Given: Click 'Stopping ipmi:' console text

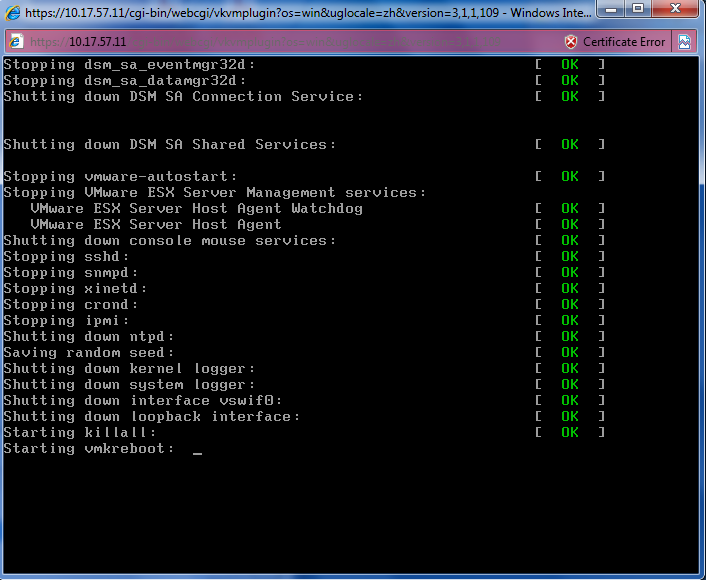Looking at the screenshot, I should [66, 320].
